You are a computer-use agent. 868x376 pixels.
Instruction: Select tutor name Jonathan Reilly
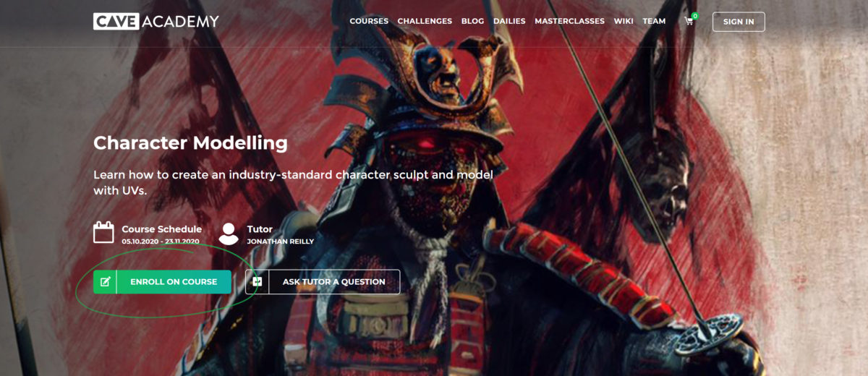pyautogui.click(x=281, y=242)
